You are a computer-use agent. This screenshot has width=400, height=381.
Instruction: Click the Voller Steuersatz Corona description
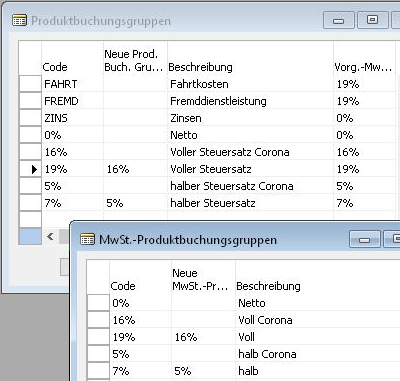click(230, 152)
